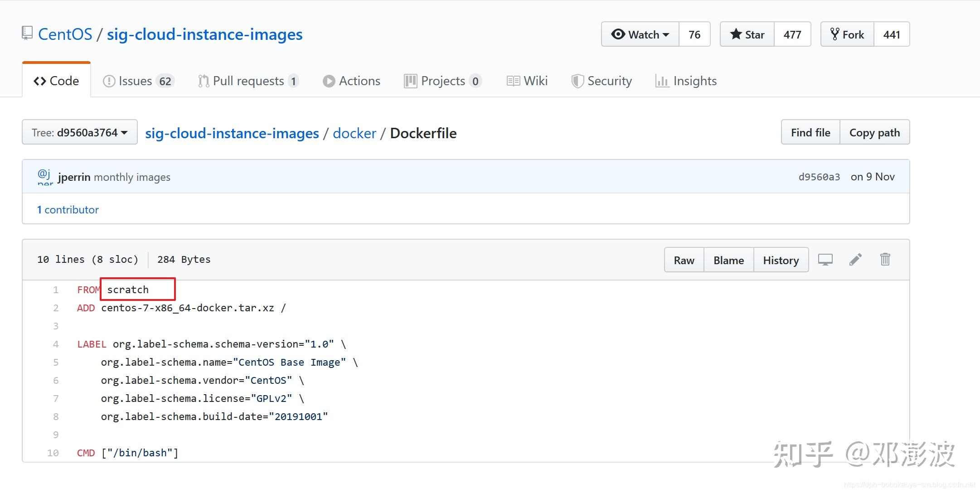Open the Blame view
Viewport: 980px width, 493px height.
728,260
